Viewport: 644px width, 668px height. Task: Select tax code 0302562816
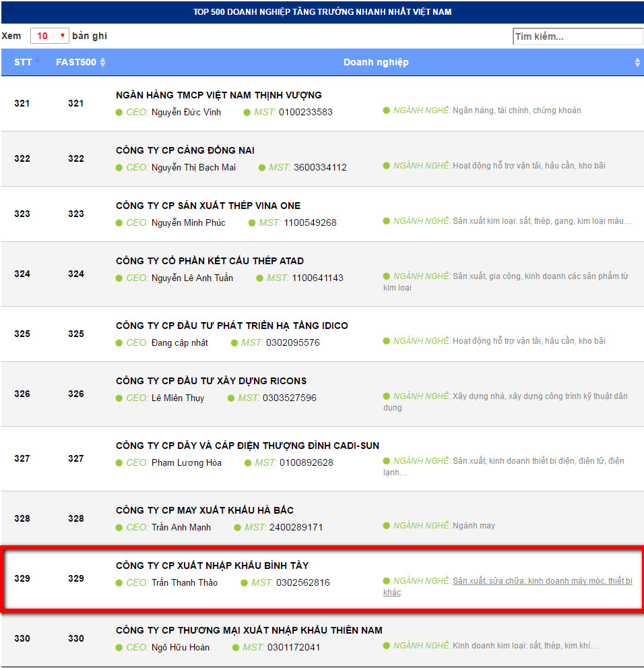303,584
